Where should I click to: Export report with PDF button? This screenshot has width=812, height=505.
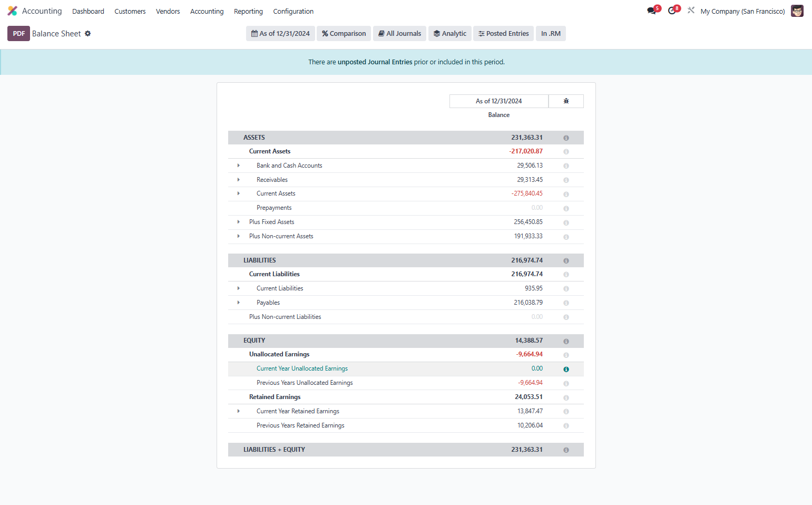click(x=18, y=33)
